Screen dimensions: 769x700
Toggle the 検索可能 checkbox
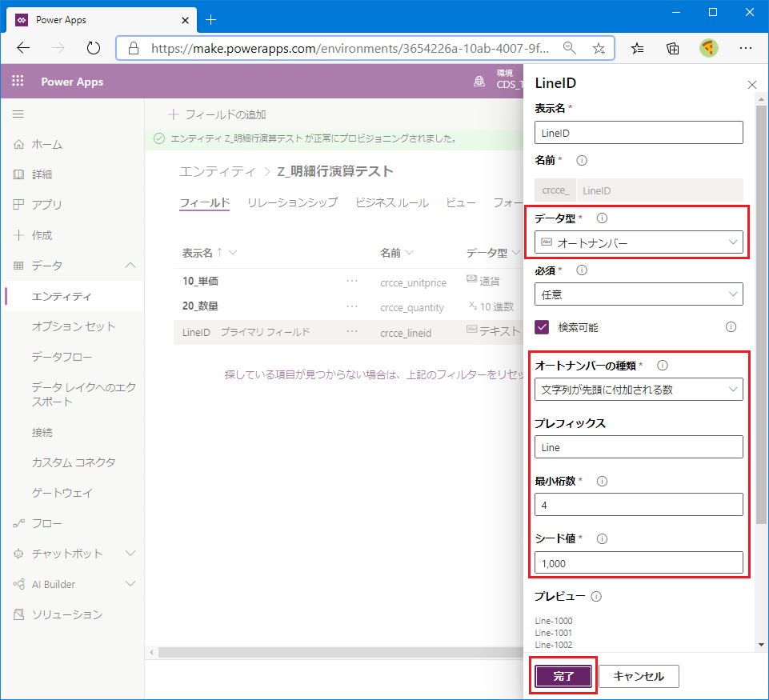click(542, 327)
